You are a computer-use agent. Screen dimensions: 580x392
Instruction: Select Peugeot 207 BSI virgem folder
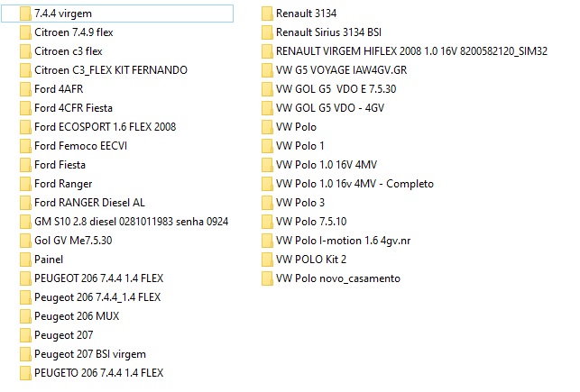pos(89,354)
